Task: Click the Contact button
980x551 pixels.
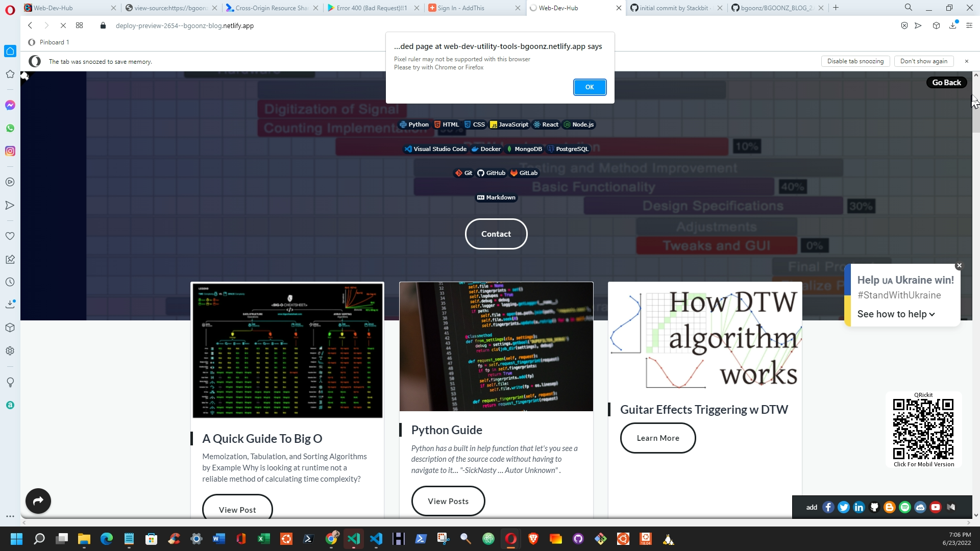Action: coord(496,234)
